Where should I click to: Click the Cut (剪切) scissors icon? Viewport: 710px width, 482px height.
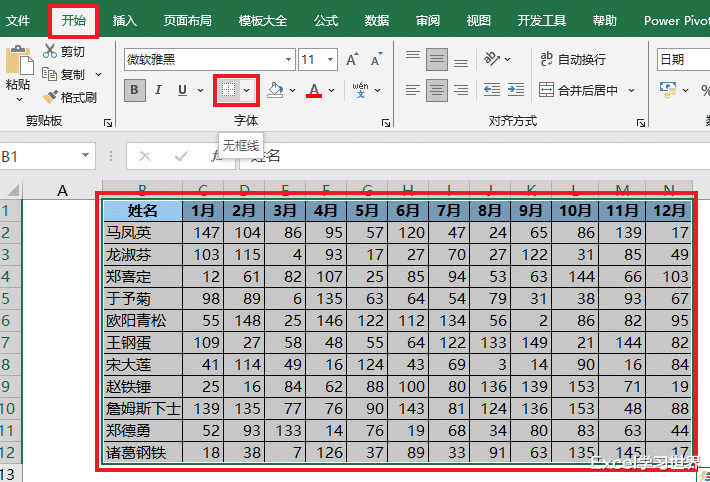[49, 51]
